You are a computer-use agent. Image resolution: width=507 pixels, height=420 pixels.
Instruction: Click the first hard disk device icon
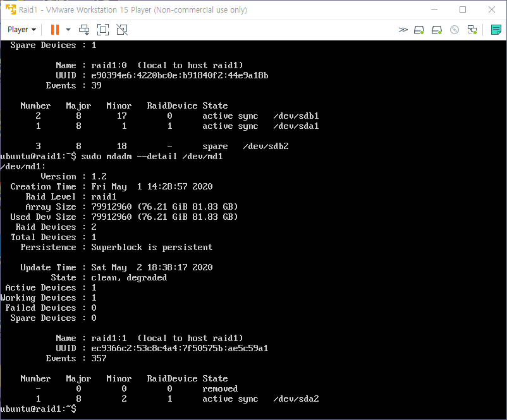pyautogui.click(x=419, y=30)
